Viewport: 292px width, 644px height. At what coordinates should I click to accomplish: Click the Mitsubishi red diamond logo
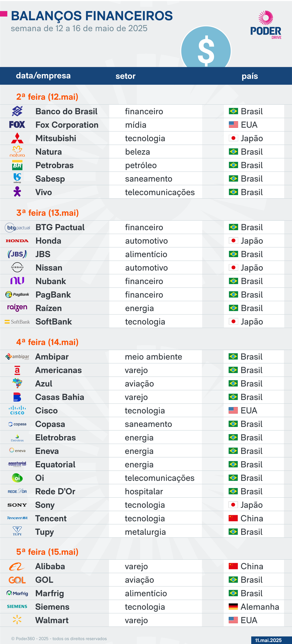(x=17, y=138)
